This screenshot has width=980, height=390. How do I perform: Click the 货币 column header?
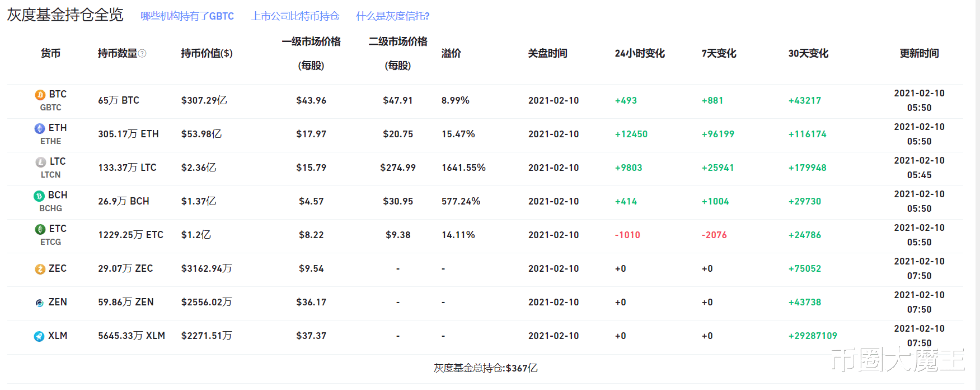50,53
